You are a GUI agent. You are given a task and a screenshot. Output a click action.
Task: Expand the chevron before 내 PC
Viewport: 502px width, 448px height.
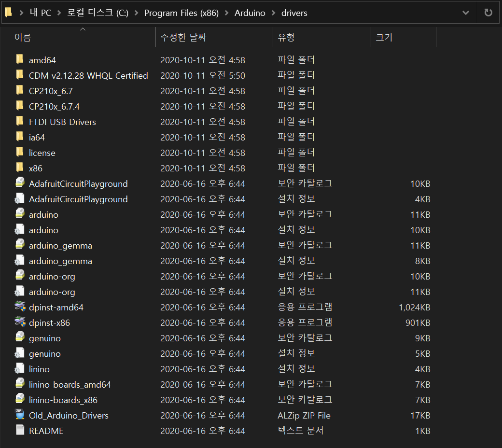click(x=21, y=13)
